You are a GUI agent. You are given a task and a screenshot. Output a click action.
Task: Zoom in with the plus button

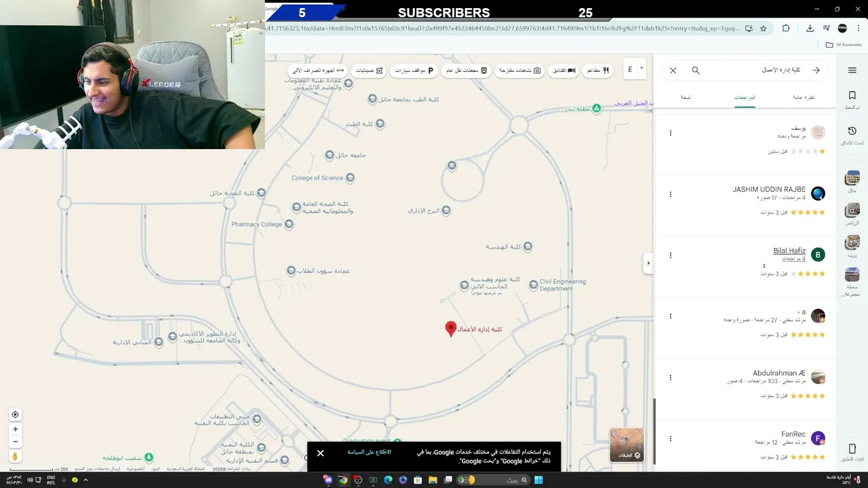point(15,429)
